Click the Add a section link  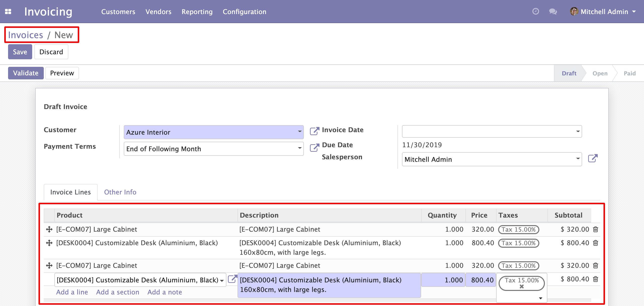point(117,292)
